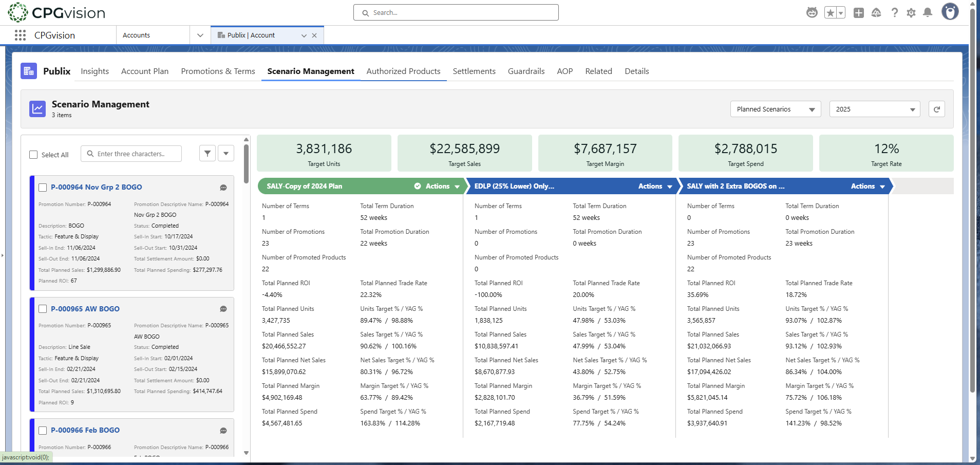Open the filter icon in the scenario list

coord(207,153)
